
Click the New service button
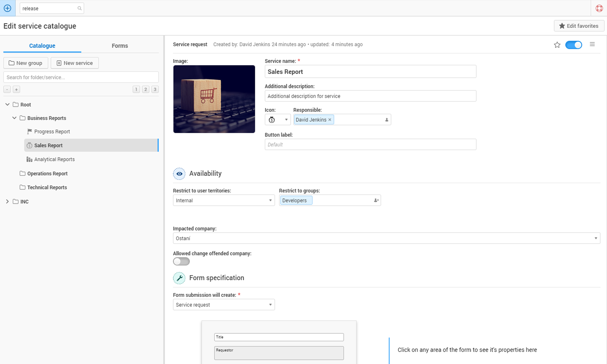pyautogui.click(x=74, y=63)
